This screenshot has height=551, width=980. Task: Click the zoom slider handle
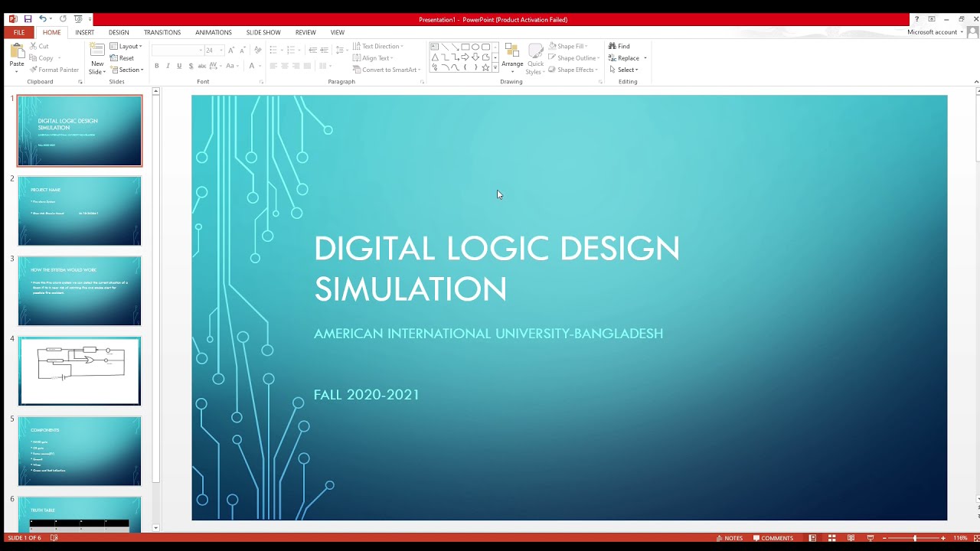[915, 538]
